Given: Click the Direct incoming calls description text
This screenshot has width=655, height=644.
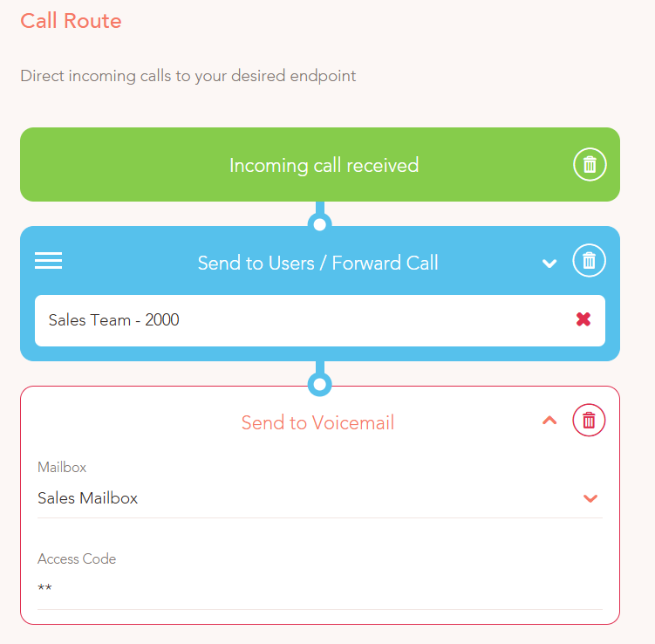Looking at the screenshot, I should tap(188, 76).
